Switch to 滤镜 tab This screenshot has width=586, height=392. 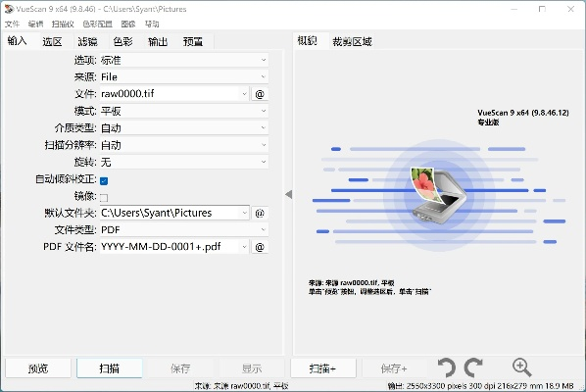[x=88, y=41]
